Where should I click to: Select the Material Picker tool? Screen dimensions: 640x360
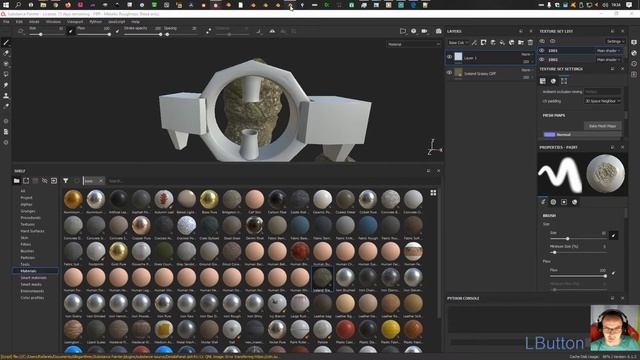click(x=6, y=106)
